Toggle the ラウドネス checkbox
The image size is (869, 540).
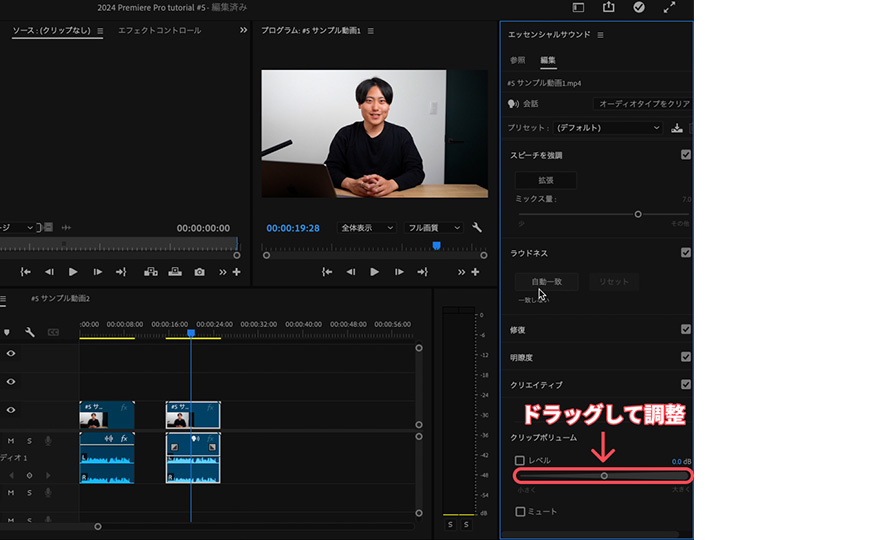(686, 253)
